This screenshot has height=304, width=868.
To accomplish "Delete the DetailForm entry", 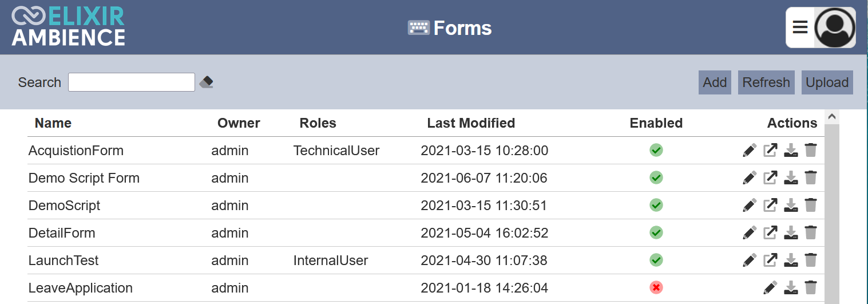I will coord(811,233).
